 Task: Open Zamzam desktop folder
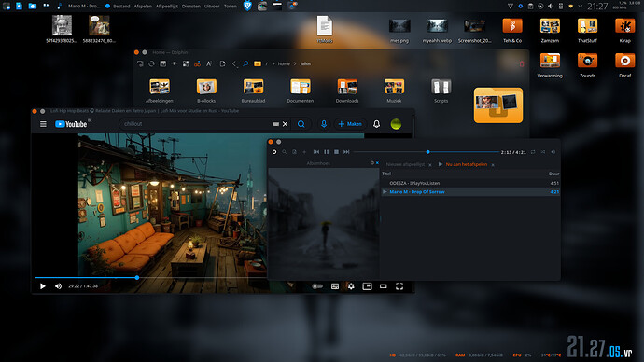550,31
